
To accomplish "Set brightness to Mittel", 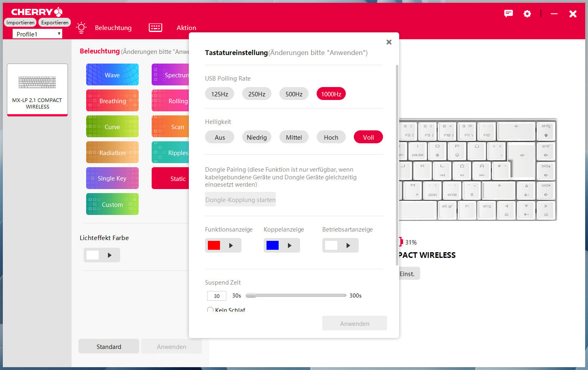I will pyautogui.click(x=294, y=137).
